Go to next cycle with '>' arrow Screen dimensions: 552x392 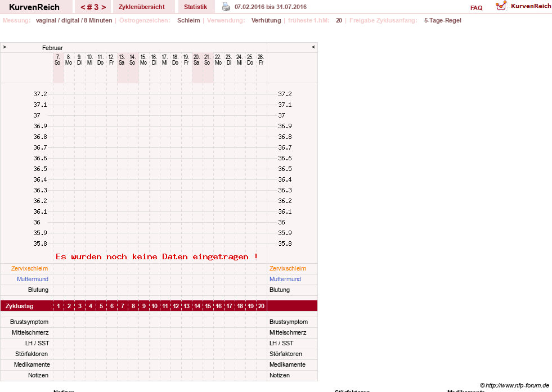(104, 7)
